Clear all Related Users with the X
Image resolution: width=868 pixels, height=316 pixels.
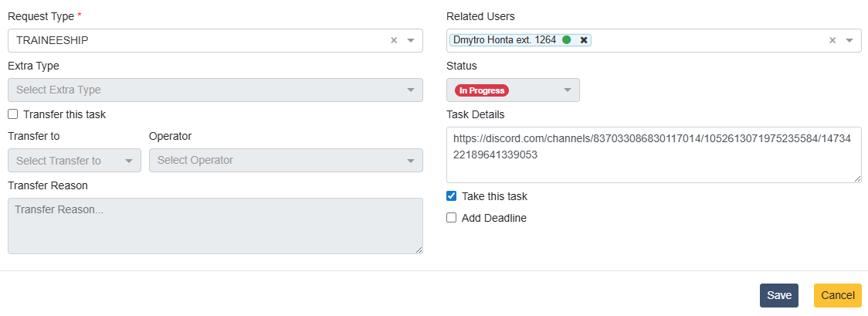click(832, 40)
